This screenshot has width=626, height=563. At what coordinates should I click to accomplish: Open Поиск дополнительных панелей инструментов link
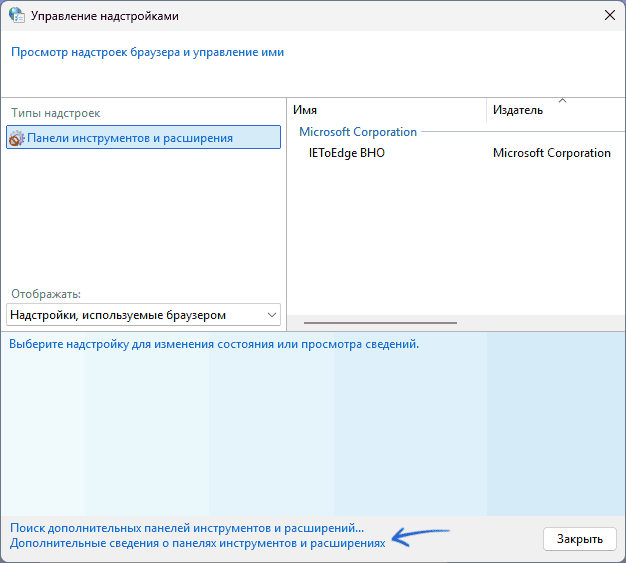[x=187, y=526]
